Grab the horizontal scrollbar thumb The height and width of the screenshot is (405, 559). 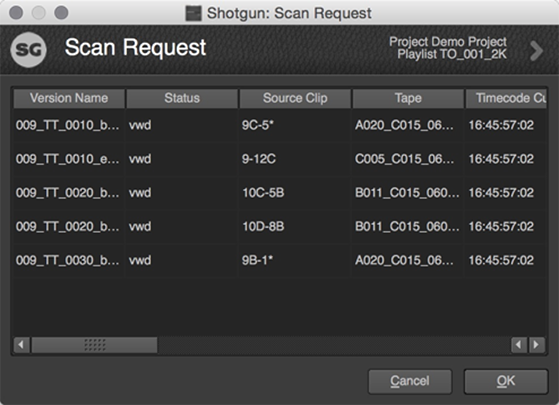94,345
